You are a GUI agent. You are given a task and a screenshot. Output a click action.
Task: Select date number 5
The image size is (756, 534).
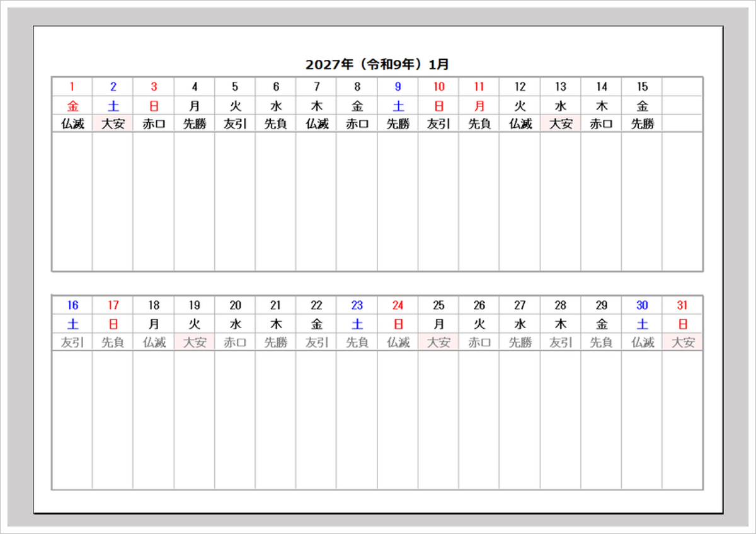click(235, 87)
